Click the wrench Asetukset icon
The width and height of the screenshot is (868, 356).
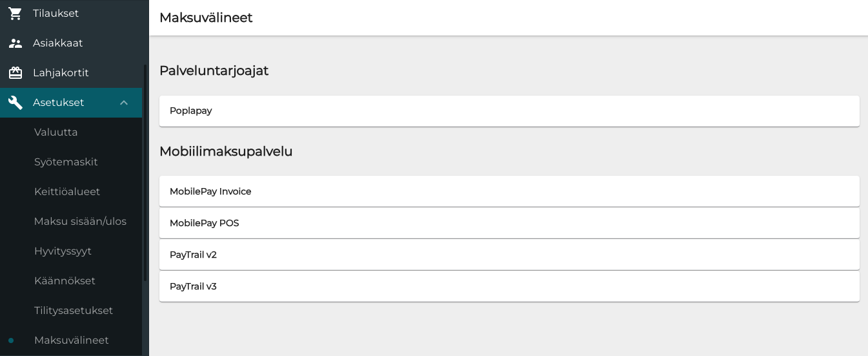15,103
